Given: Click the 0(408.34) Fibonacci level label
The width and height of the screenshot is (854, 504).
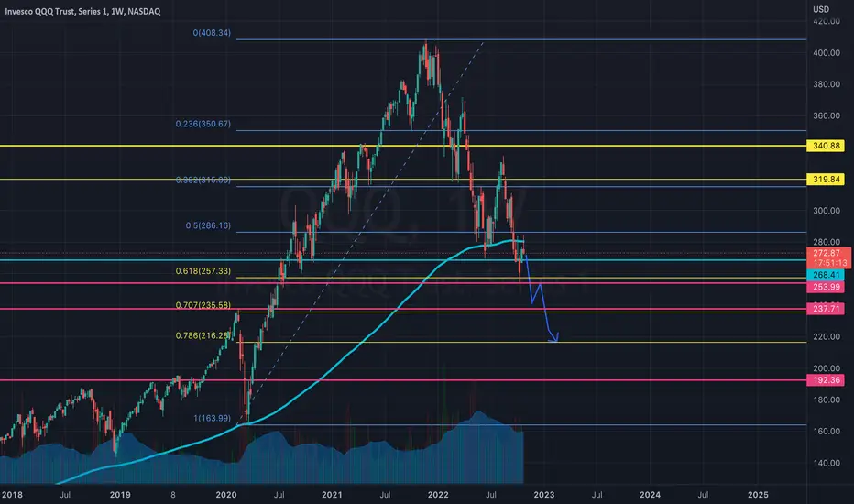Looking at the screenshot, I should click(212, 33).
